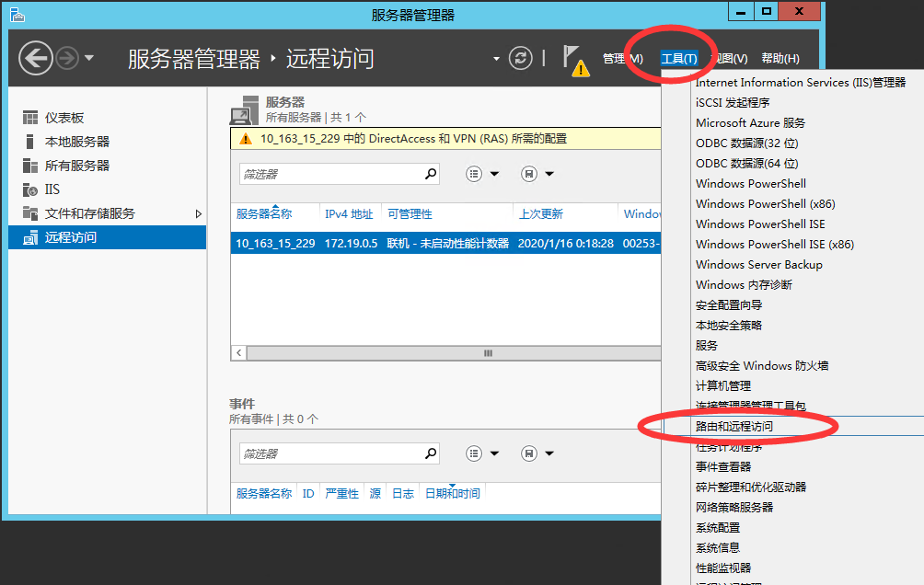Choose Windows Server Backup from tools menu
Image resolution: width=924 pixels, height=585 pixels.
pos(759,265)
